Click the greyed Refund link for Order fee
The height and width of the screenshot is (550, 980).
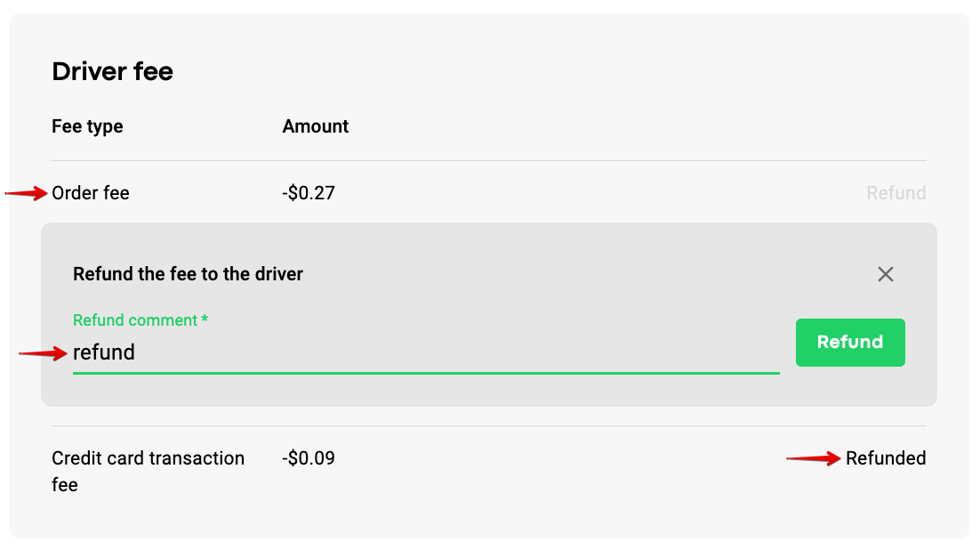pos(896,193)
